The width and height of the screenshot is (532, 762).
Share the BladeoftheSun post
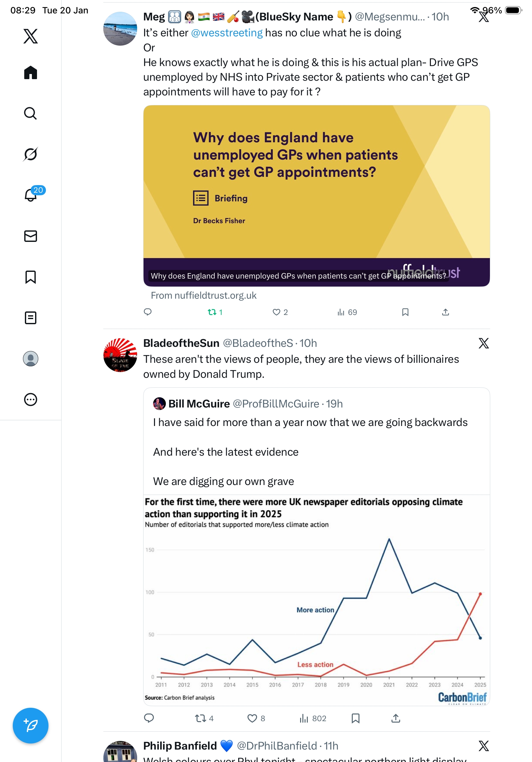pyautogui.click(x=396, y=719)
